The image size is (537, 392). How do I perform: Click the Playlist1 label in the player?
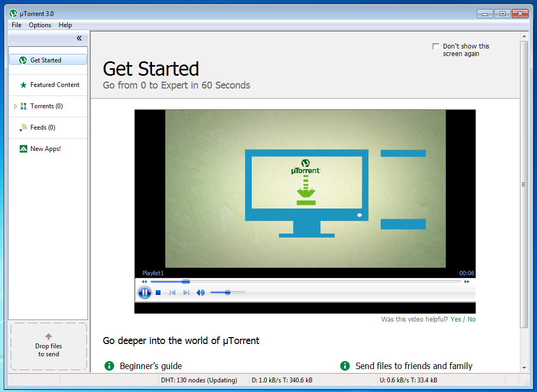153,273
